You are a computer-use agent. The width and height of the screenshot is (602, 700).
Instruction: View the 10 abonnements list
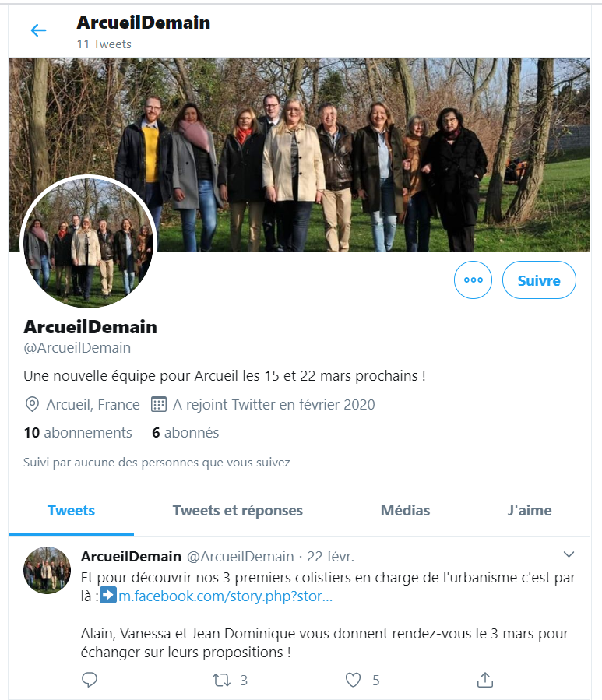(x=78, y=433)
